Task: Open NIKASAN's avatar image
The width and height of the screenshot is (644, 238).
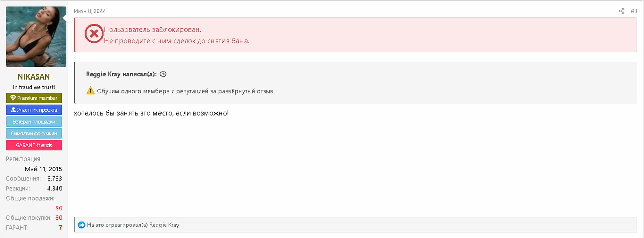Action: 36,37
